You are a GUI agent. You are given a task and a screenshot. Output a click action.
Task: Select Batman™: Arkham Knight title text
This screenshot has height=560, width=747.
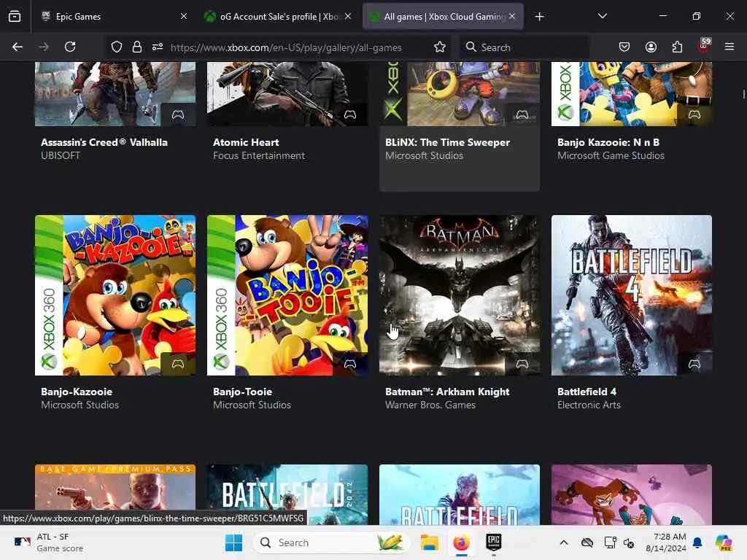tap(447, 392)
